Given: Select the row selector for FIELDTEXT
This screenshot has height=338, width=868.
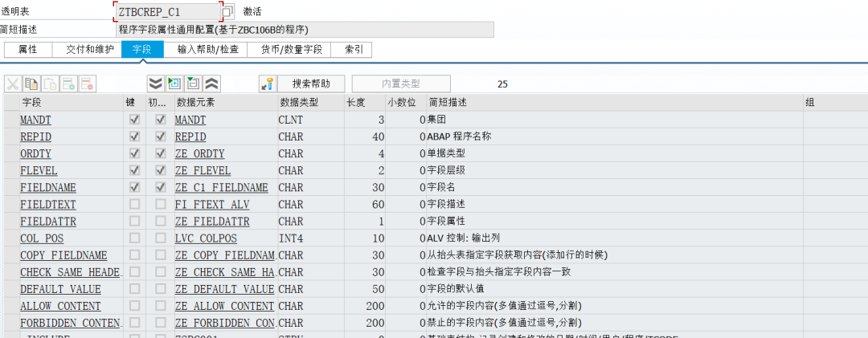Looking at the screenshot, I should [x=11, y=205].
